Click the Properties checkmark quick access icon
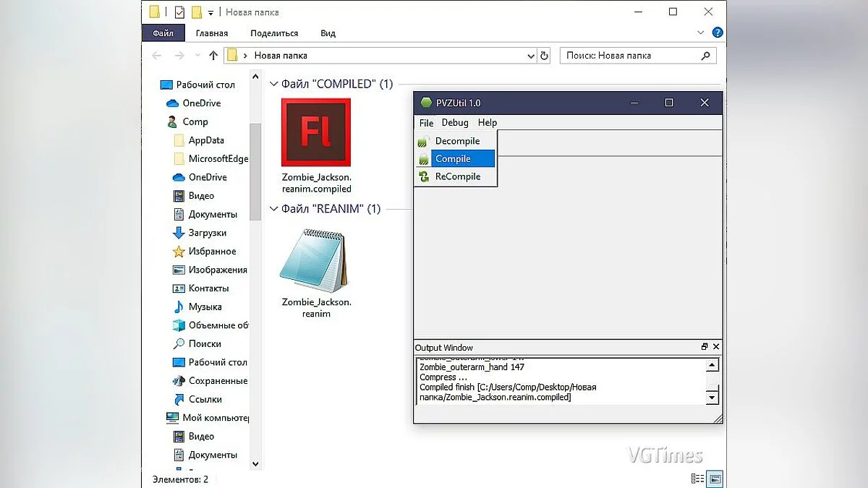The height and width of the screenshot is (488, 868). (179, 12)
